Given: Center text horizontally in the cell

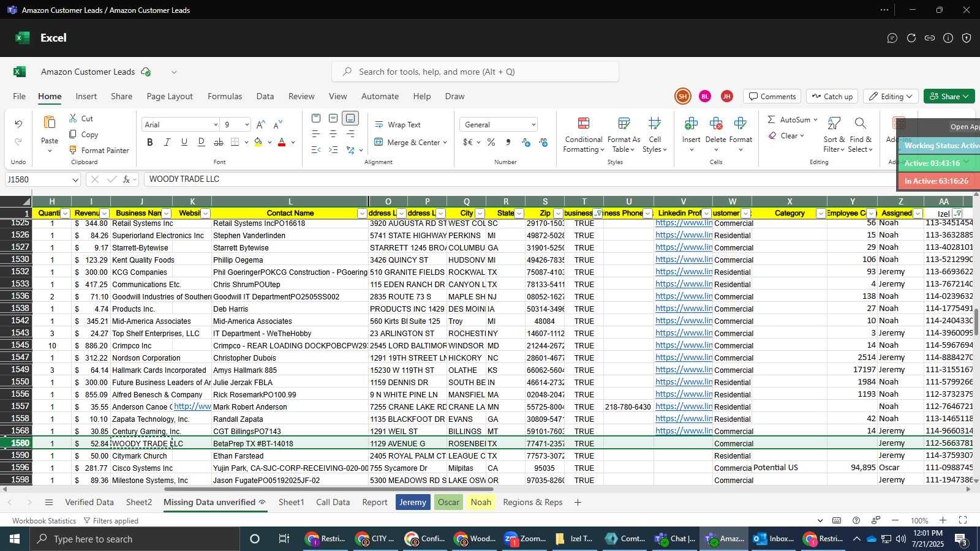Looking at the screenshot, I should pyautogui.click(x=333, y=133).
